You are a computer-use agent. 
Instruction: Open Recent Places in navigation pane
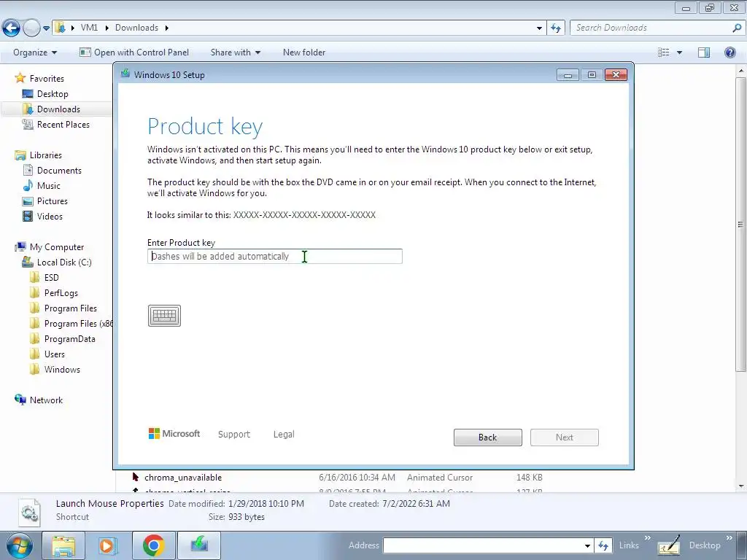pos(63,124)
